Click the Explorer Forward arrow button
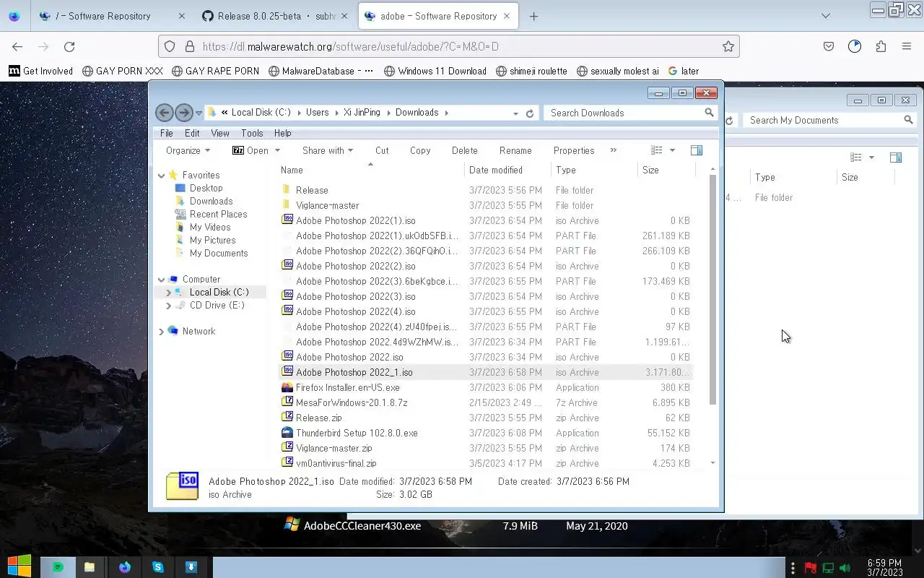924x578 pixels. pyautogui.click(x=183, y=113)
